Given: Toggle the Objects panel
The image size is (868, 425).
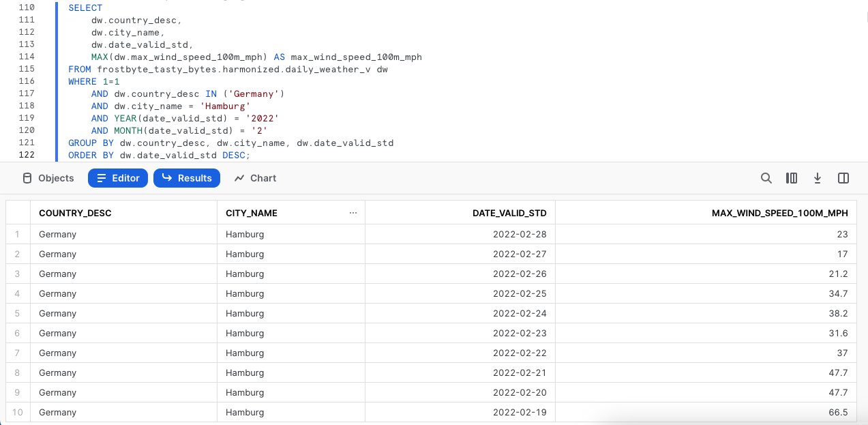Looking at the screenshot, I should click(48, 178).
